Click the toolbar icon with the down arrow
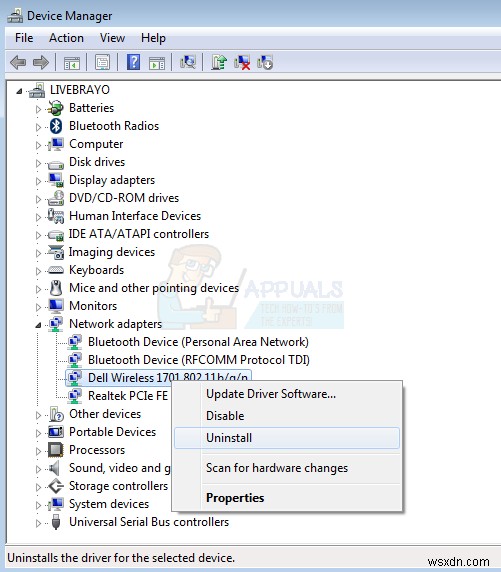 265,62
